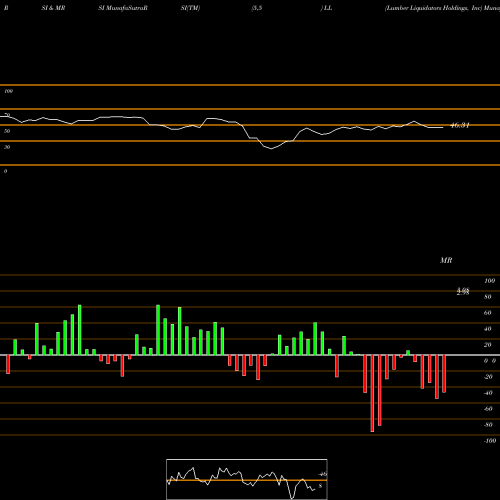Viewport: 500px width, 500px height.
Task: Click the 30 level label on RSI axis
Action: coord(7,147)
